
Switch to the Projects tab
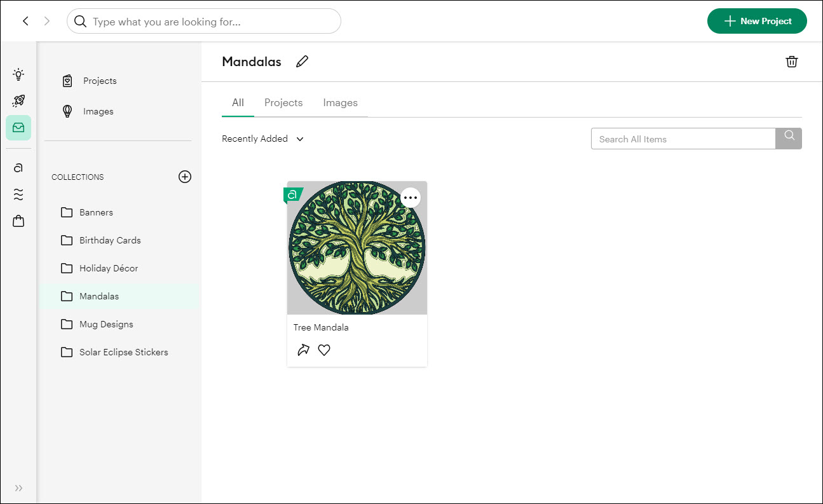283,103
